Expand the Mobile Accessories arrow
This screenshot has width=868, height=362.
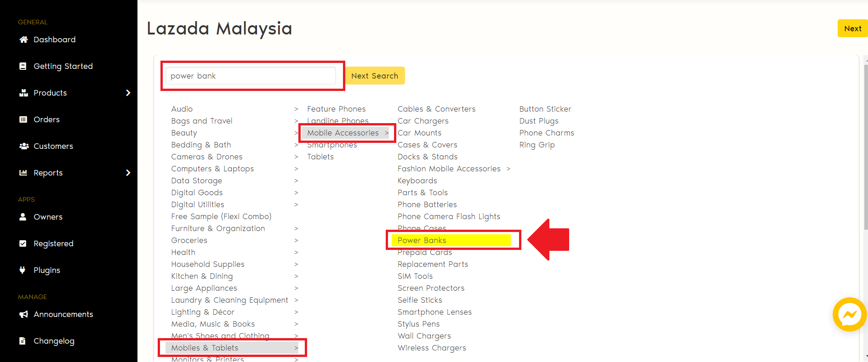(387, 133)
